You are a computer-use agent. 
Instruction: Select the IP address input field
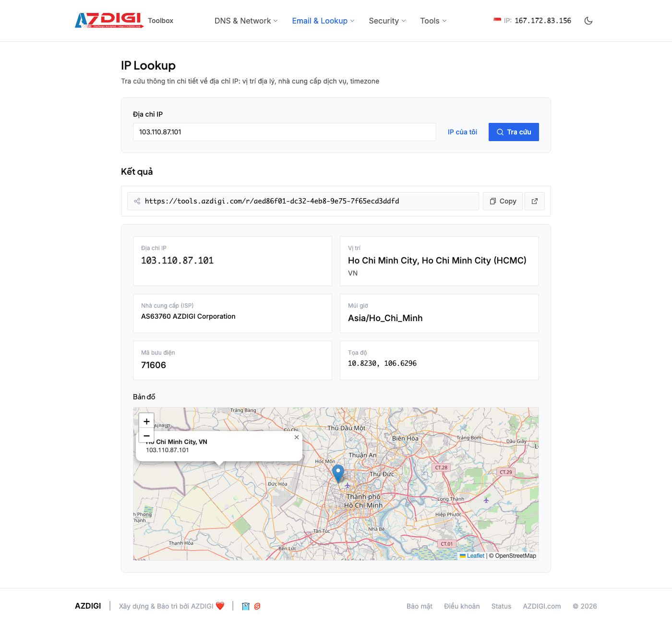tap(284, 132)
